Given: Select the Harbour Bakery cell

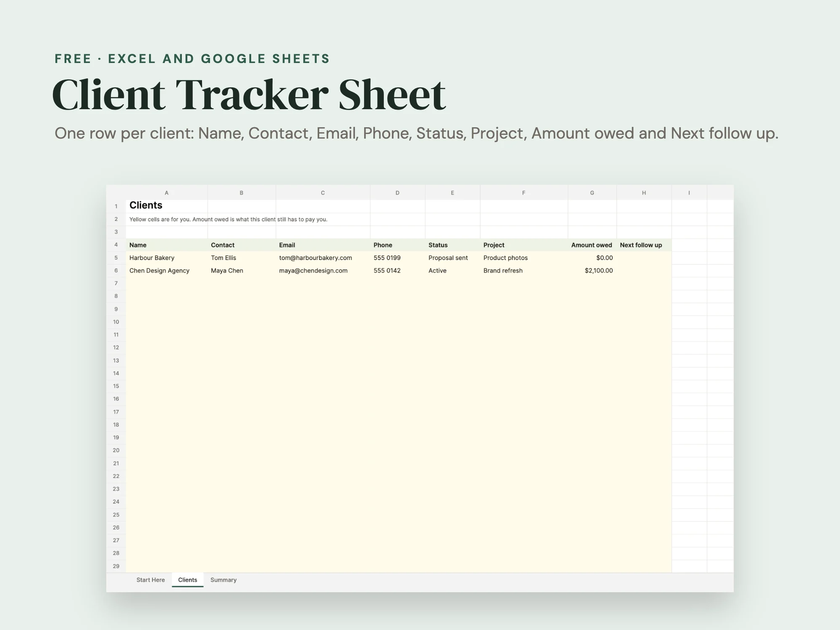Looking at the screenshot, I should coord(167,258).
